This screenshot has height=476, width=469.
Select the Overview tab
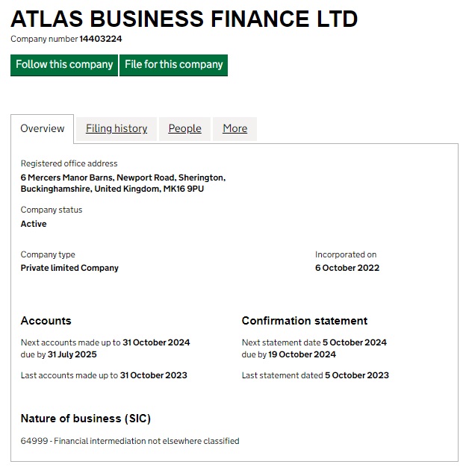[x=43, y=128]
